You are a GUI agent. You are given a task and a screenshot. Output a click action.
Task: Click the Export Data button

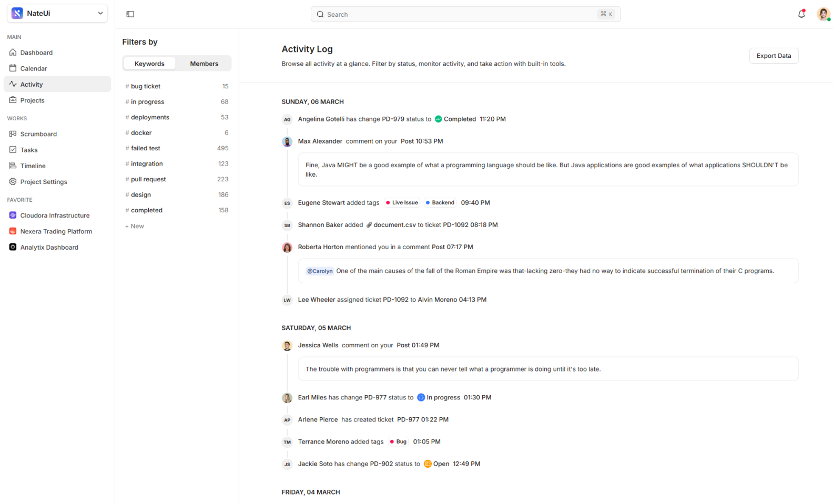[774, 56]
